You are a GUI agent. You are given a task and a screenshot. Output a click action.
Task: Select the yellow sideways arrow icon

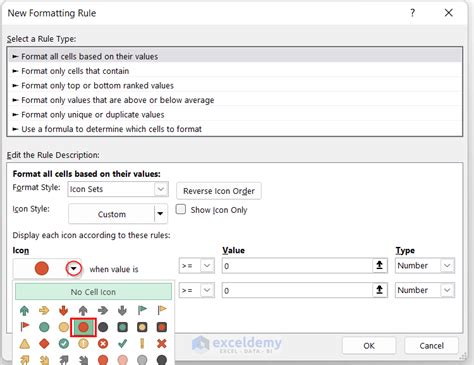pos(44,311)
